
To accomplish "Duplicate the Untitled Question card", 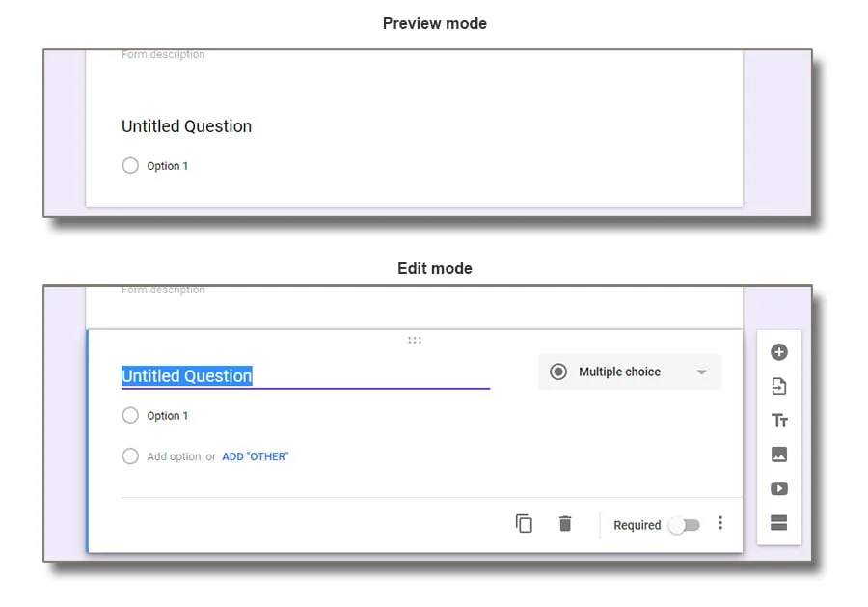I will pyautogui.click(x=524, y=524).
